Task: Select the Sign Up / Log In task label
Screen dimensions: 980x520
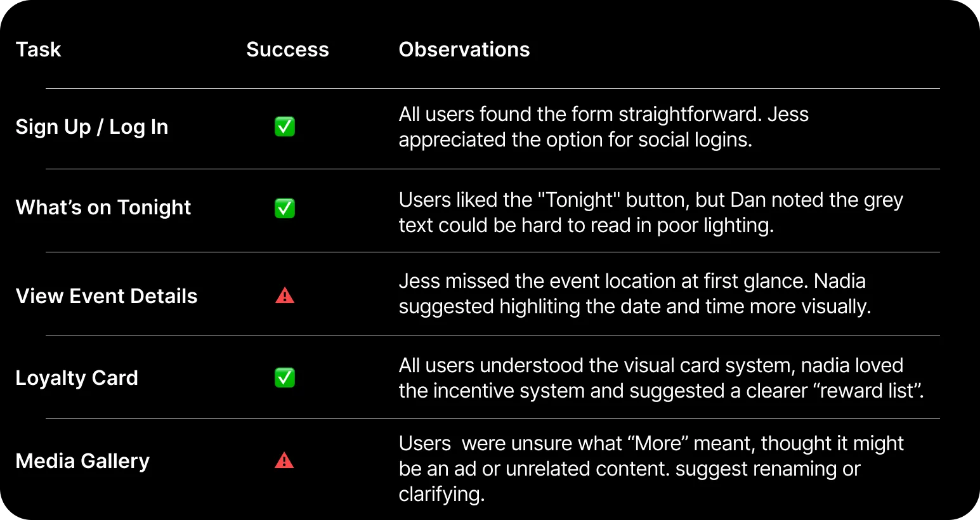Action: tap(91, 127)
